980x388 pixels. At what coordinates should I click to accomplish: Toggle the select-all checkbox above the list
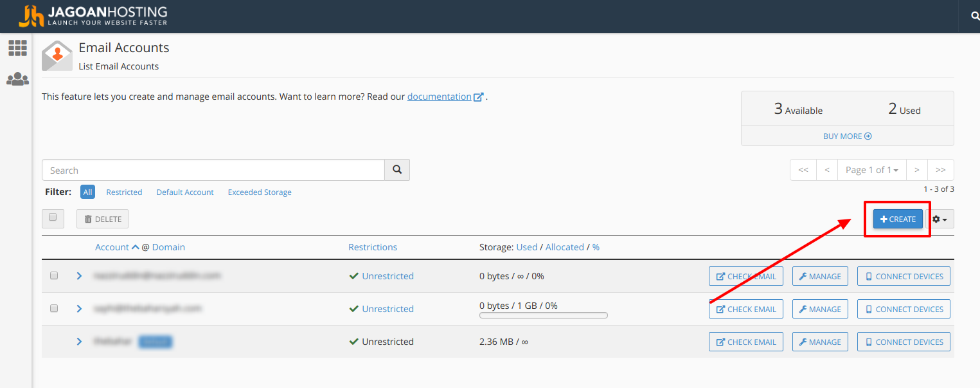pos(53,218)
